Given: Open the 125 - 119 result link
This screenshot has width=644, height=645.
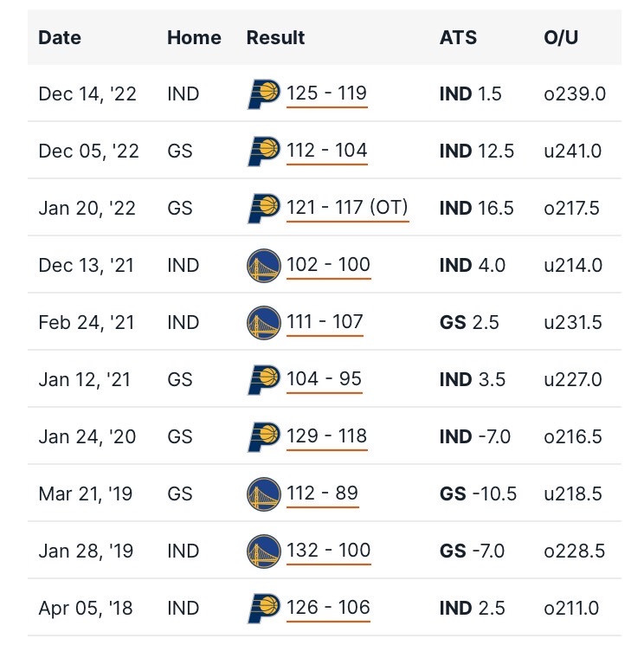Looking at the screenshot, I should point(326,94).
